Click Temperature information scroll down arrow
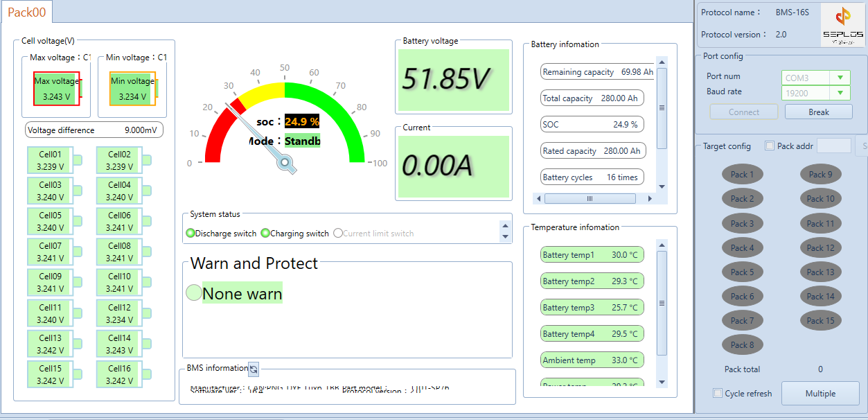Screen dimensions: 868x420 (662, 382)
